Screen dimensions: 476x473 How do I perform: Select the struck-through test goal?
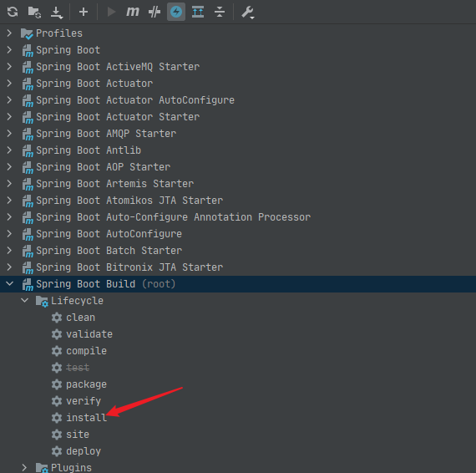coord(78,368)
